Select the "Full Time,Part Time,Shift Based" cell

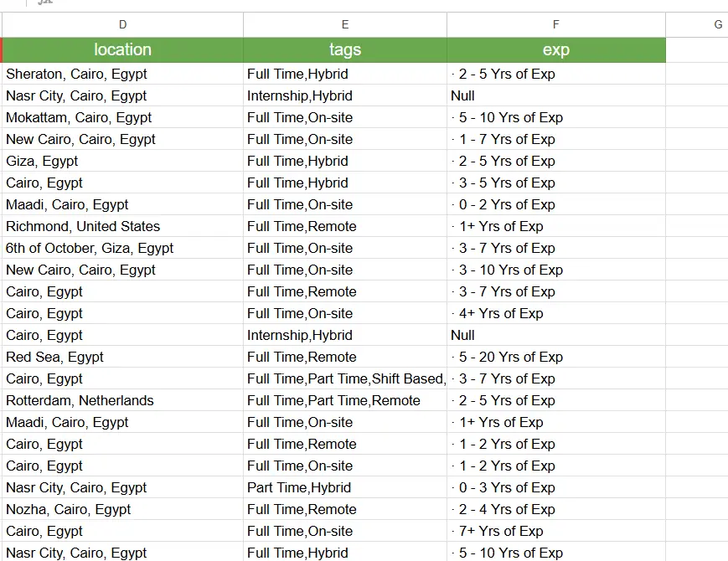[x=345, y=378]
